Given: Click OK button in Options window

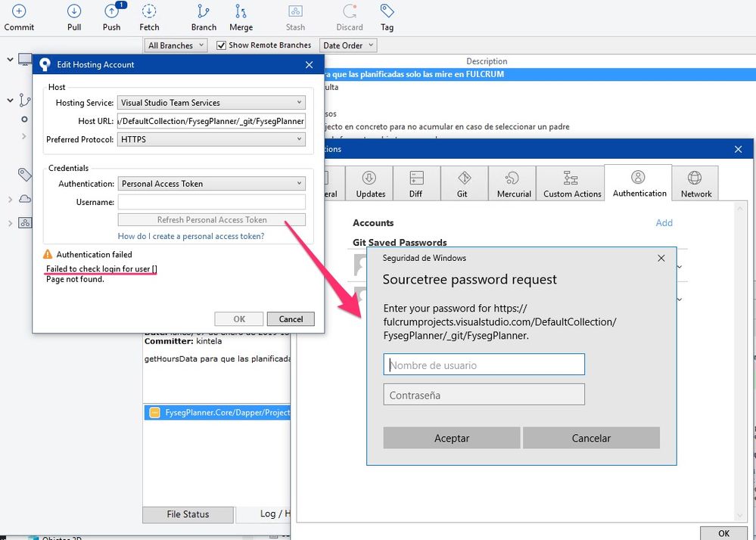Looking at the screenshot, I should coord(723,533).
